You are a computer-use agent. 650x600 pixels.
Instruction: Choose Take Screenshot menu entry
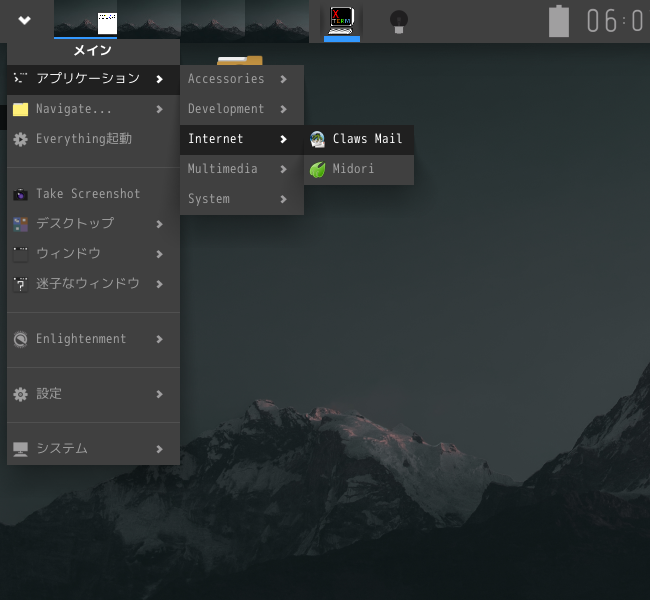93,194
